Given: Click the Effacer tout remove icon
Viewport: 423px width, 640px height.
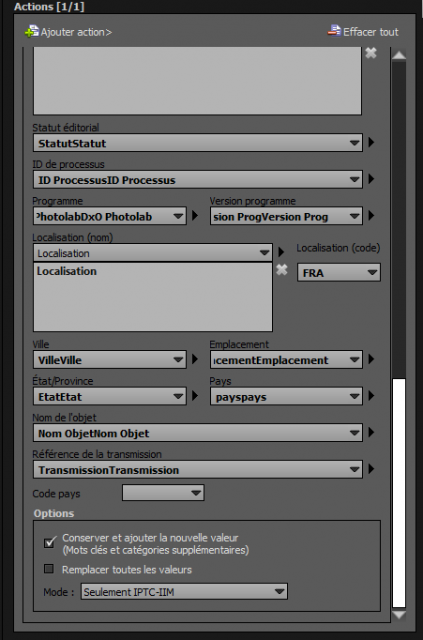Looking at the screenshot, I should coord(334,31).
